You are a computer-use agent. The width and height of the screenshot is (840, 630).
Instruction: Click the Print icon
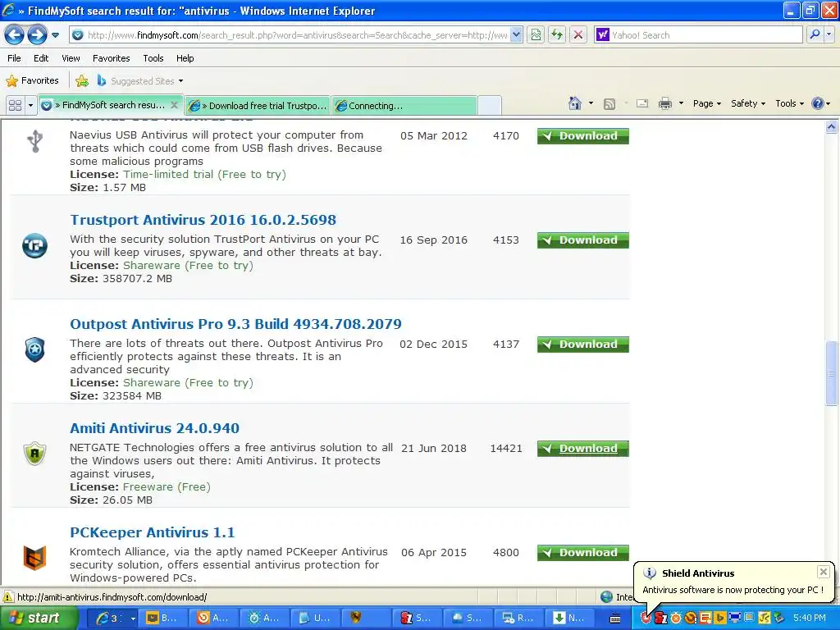point(664,104)
